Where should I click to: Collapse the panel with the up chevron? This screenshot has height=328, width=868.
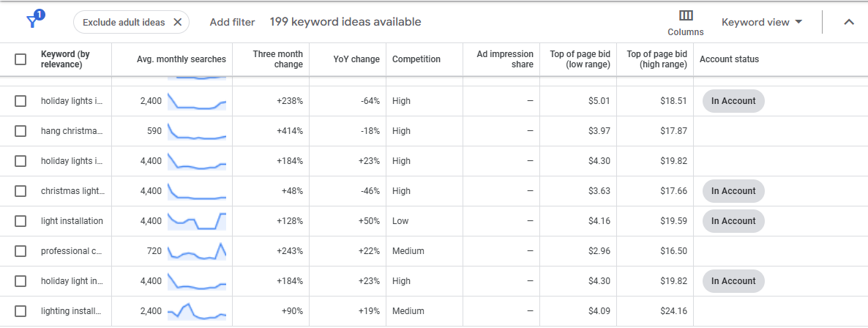tap(849, 22)
